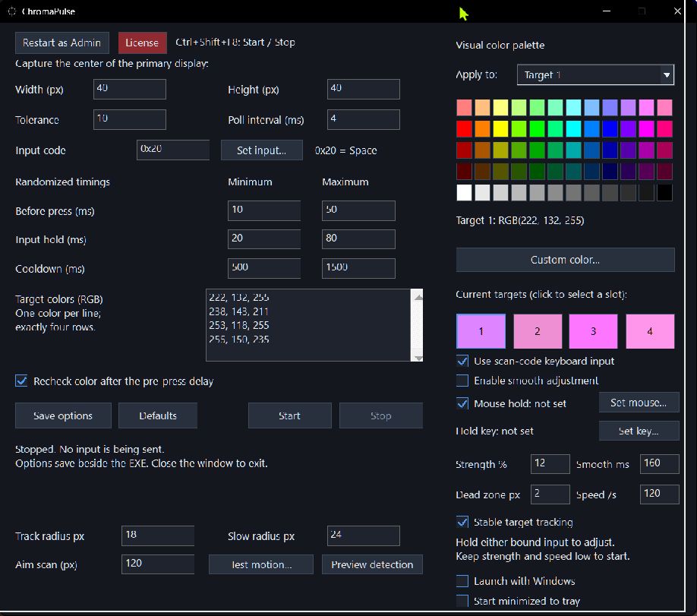Click the Tolerance input field
Screen dimensions: 697x616
point(130,119)
